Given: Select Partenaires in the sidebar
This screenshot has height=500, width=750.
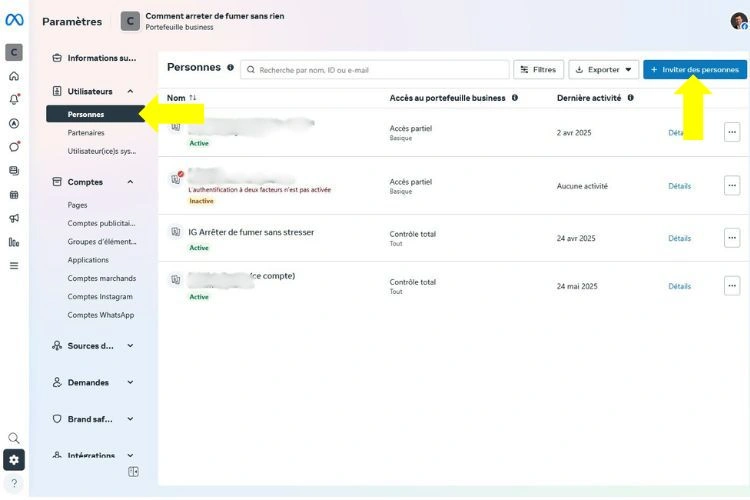Looking at the screenshot, I should click(86, 133).
